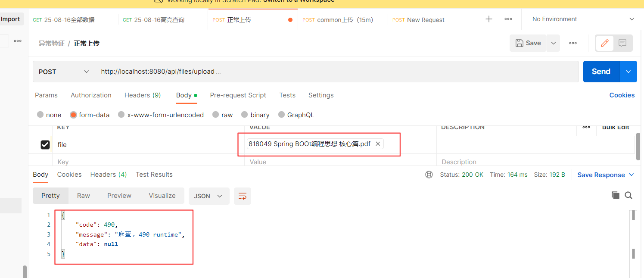The image size is (644, 278).
Task: Click the 异常验证 breadcrumb link
Action: pyautogui.click(x=51, y=43)
